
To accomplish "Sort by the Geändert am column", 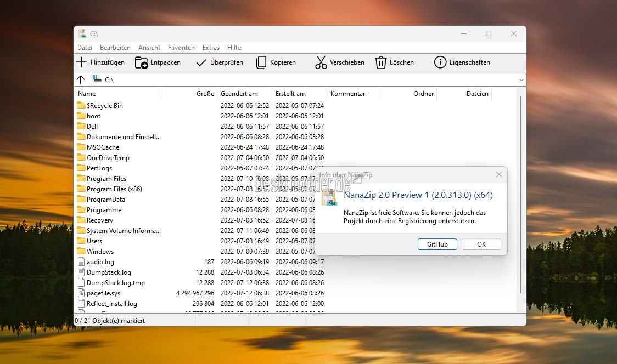I will click(244, 94).
